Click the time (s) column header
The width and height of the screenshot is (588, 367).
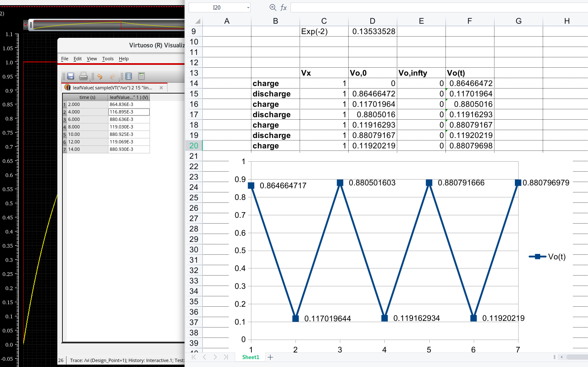[87, 97]
